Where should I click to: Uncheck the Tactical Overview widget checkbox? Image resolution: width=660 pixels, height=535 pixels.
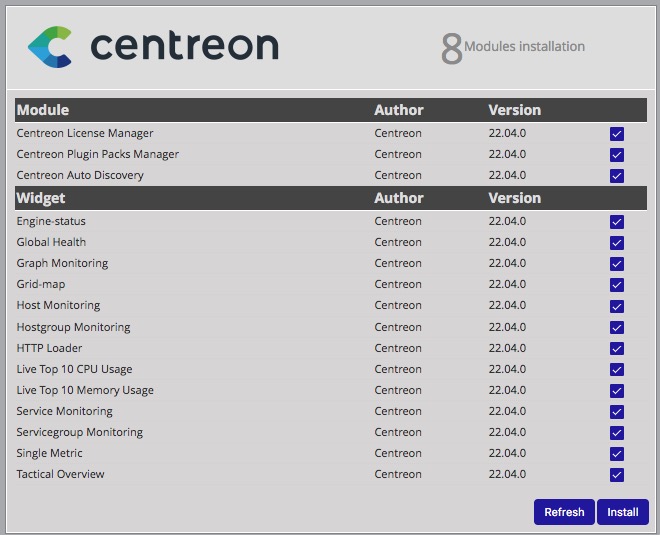pyautogui.click(x=617, y=475)
